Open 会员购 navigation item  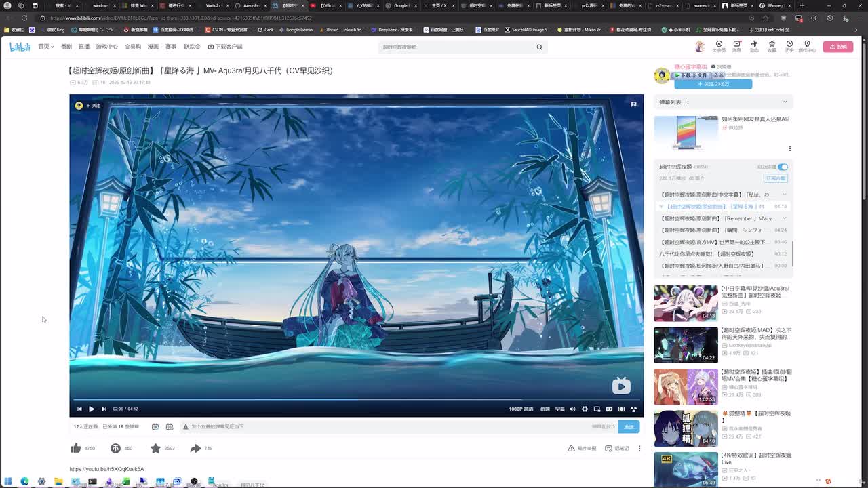133,47
